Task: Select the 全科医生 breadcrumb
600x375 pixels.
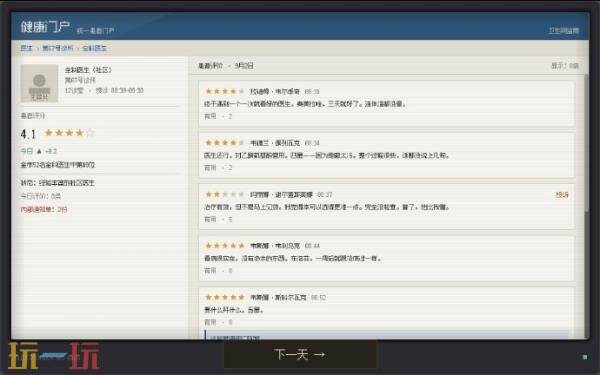Action: click(x=95, y=48)
